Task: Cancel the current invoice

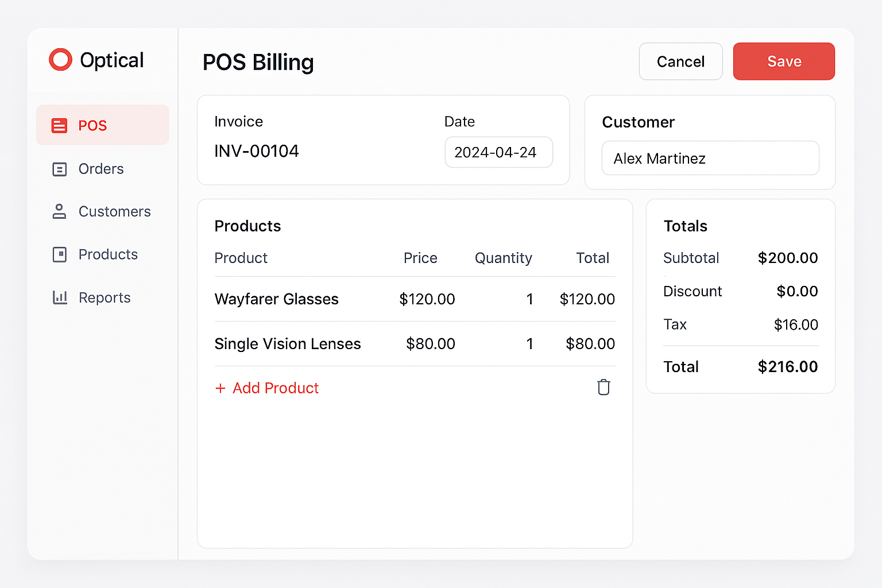Action: point(680,61)
